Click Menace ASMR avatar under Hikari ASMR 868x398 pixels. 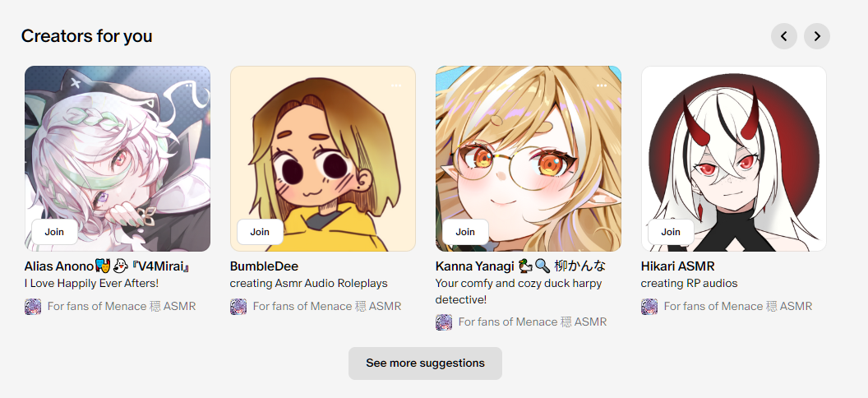649,307
